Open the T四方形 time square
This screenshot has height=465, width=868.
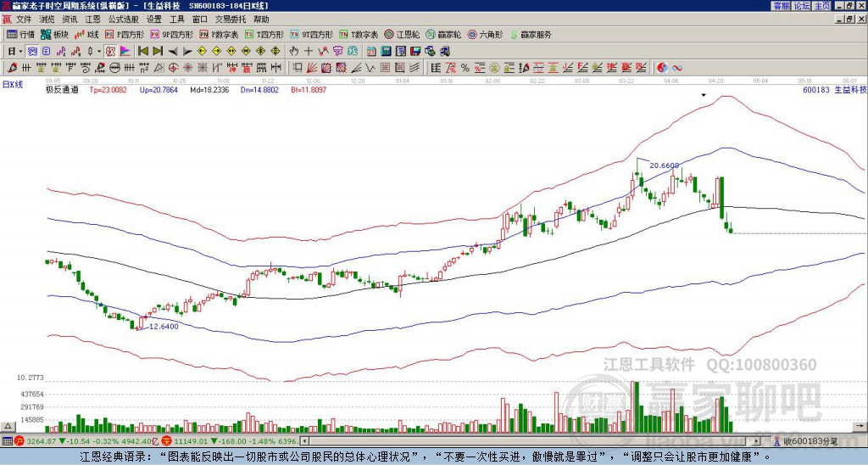264,34
